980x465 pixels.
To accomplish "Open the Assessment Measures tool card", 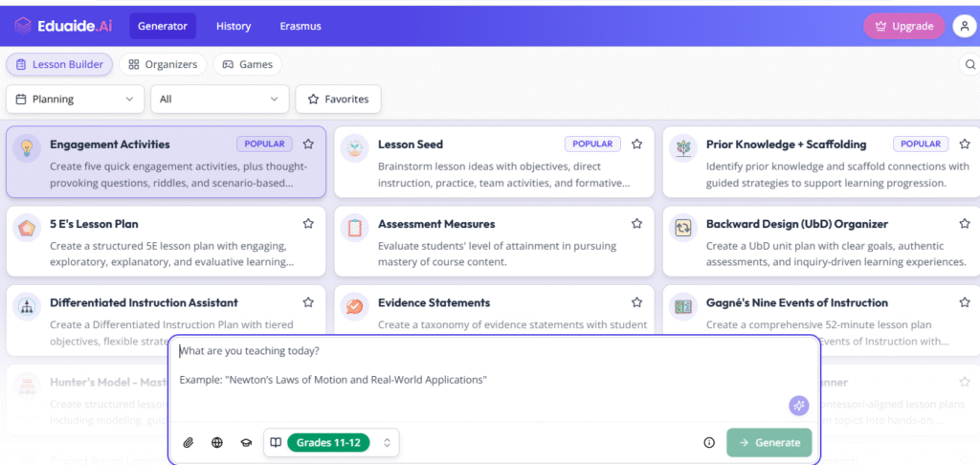I will point(494,242).
